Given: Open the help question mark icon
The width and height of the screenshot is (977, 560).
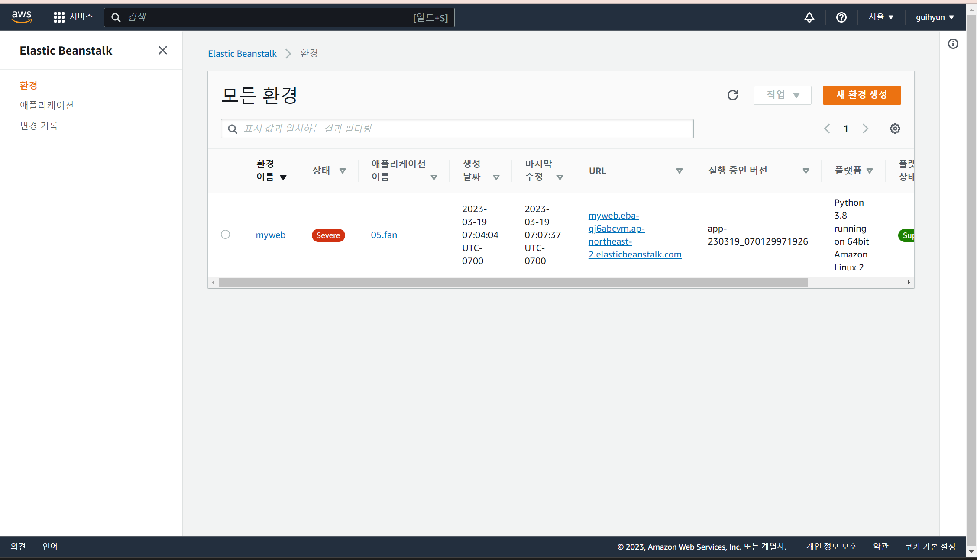Looking at the screenshot, I should tap(841, 17).
